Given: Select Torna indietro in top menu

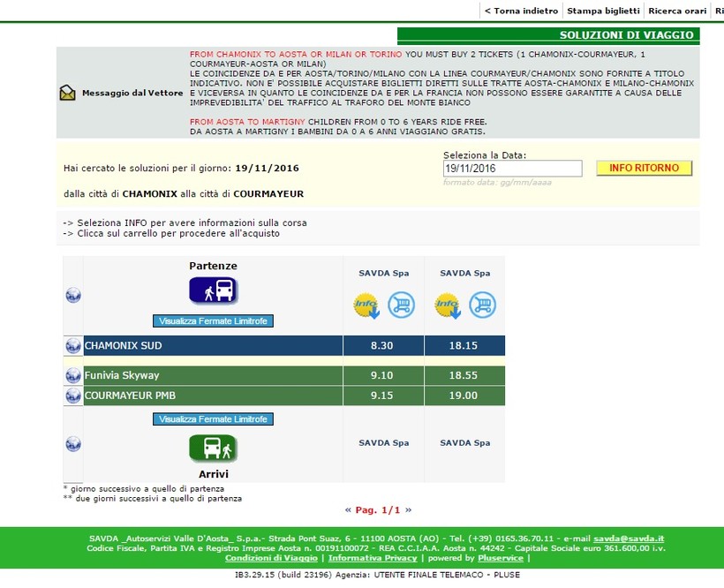Looking at the screenshot, I should pos(521,11).
